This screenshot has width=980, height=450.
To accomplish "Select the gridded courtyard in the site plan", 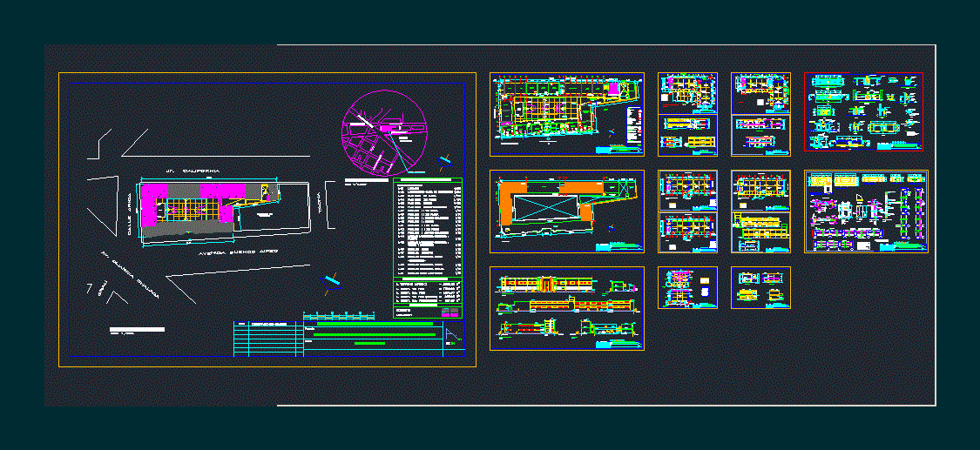I will tap(192, 212).
